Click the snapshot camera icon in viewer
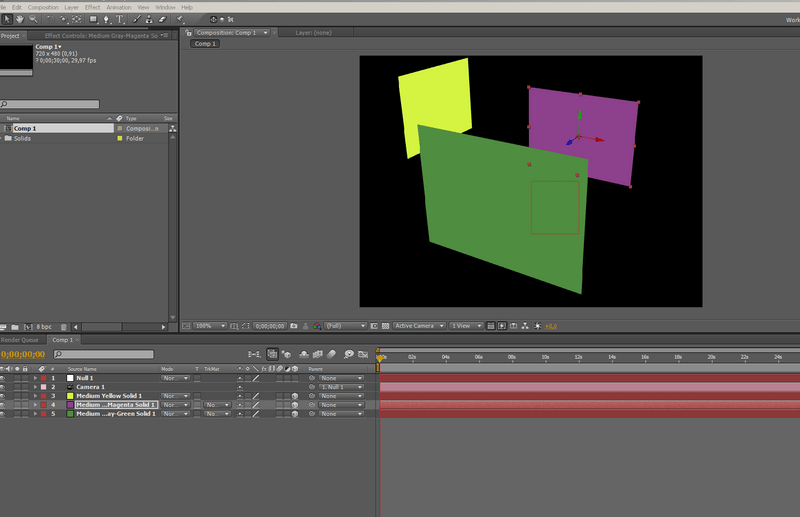 [294, 326]
